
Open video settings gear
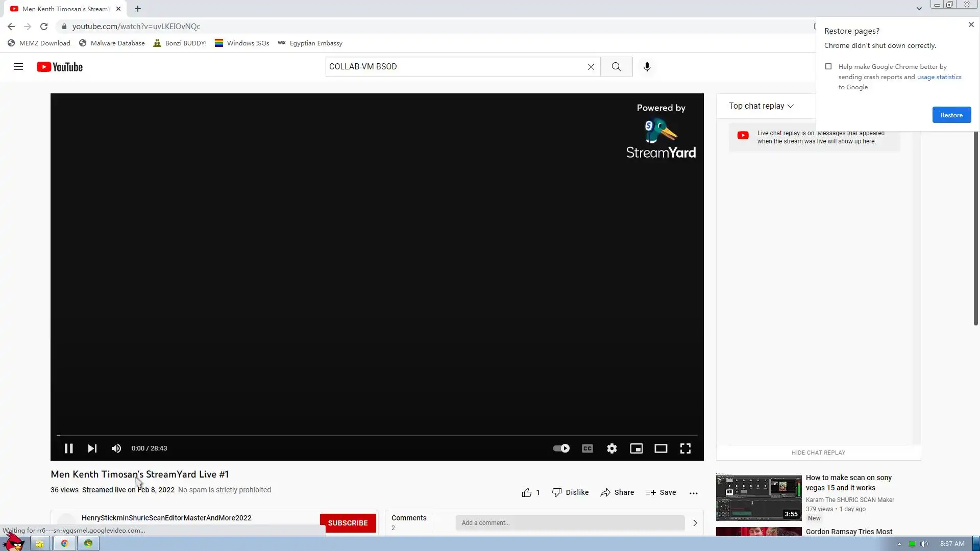click(612, 448)
